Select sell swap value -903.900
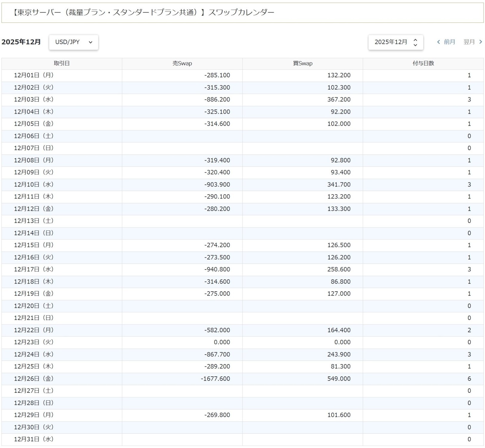The width and height of the screenshot is (485, 448). 217,184
